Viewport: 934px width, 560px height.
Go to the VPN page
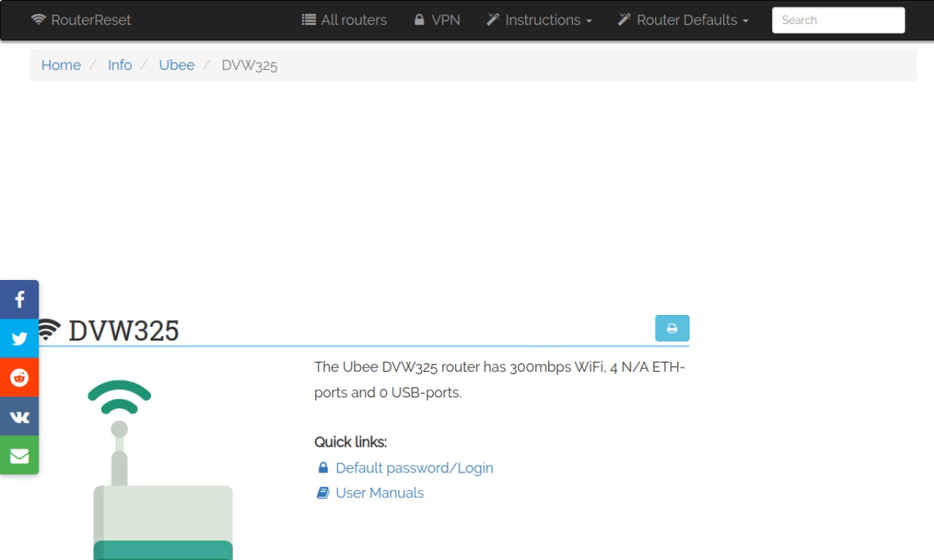point(437,20)
